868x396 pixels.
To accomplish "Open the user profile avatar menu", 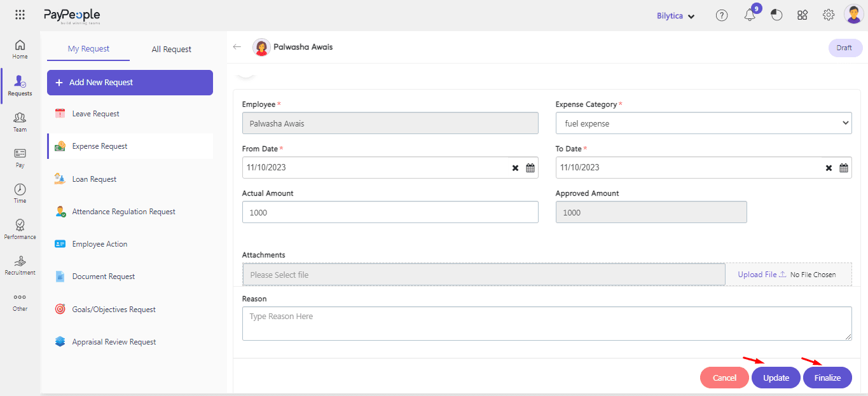I will click(x=853, y=15).
